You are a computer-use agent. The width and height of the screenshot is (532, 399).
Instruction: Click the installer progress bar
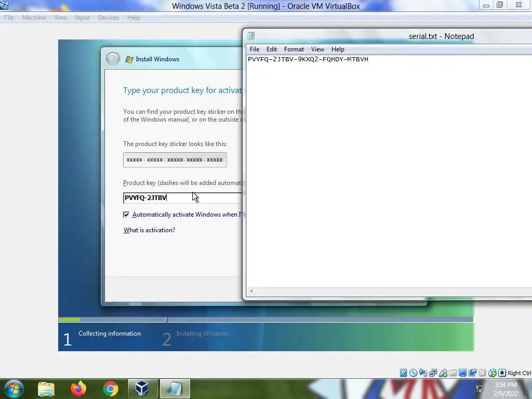coord(265,320)
